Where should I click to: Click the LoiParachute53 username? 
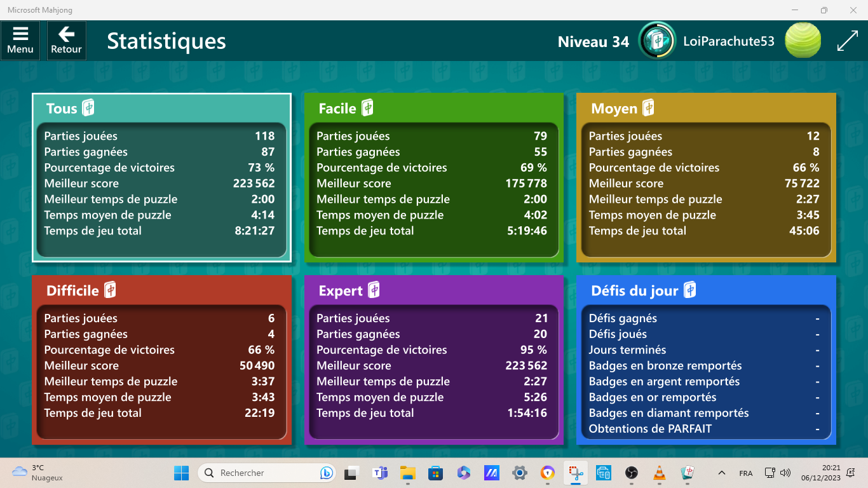pos(729,41)
